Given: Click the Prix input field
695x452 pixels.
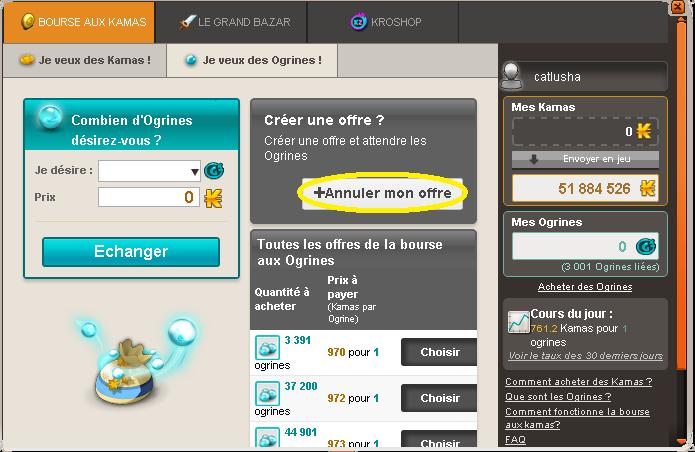Looking at the screenshot, I should 148,197.
